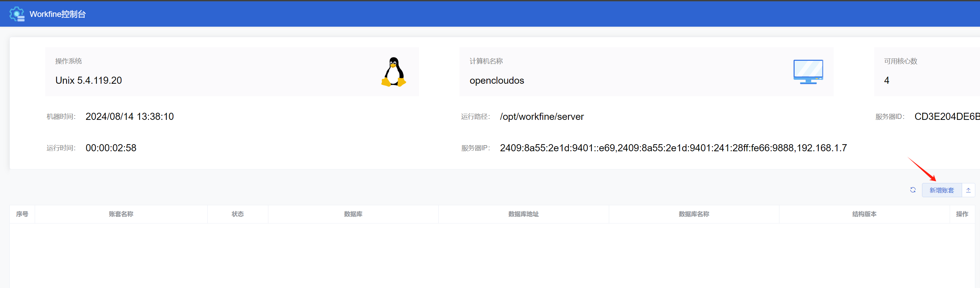980x288 pixels.
Task: Click the server IP address value
Action: tap(673, 148)
